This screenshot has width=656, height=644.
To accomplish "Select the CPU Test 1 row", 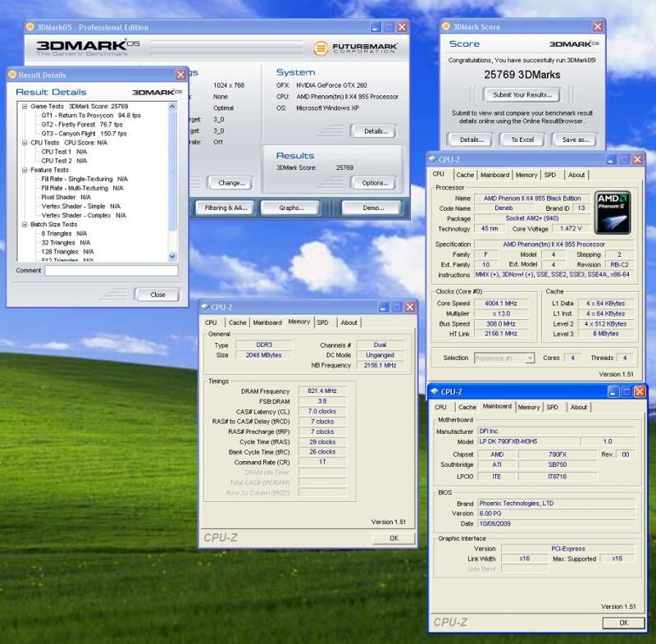I will click(64, 152).
